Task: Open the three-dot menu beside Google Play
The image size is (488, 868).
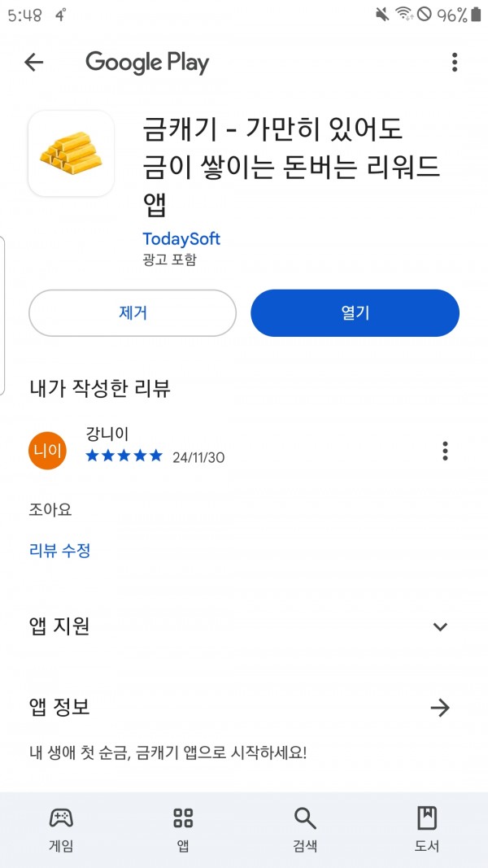Action: (455, 63)
